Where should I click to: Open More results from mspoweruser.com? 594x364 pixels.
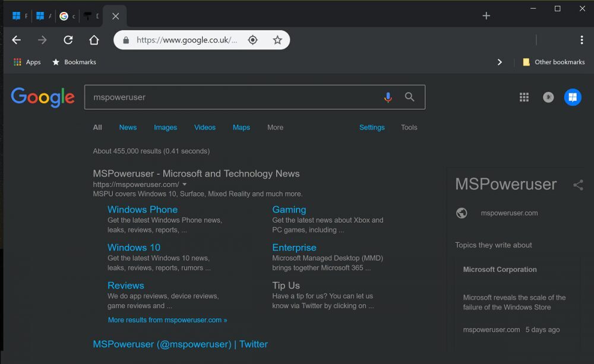[168, 319]
